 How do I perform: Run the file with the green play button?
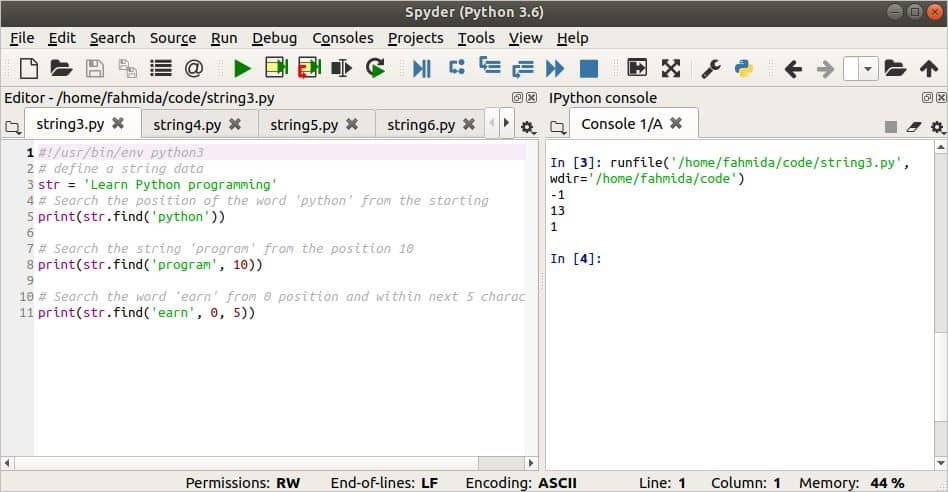tap(242, 68)
